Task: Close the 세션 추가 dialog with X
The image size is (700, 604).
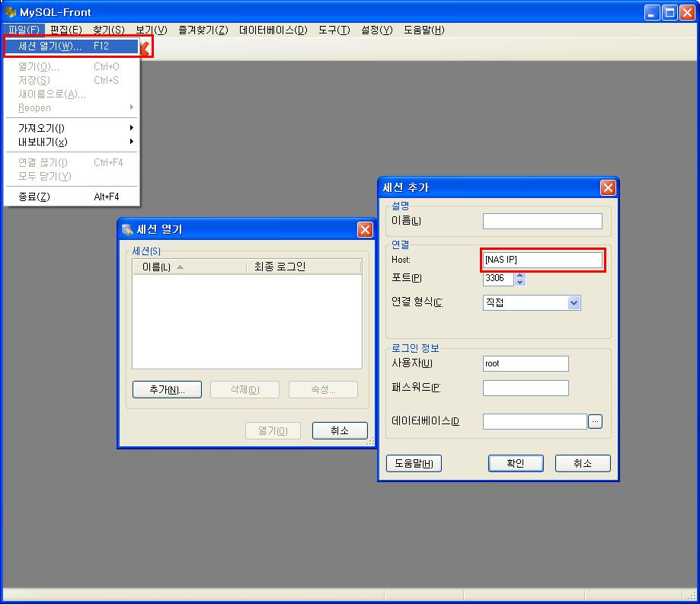Action: pyautogui.click(x=608, y=188)
